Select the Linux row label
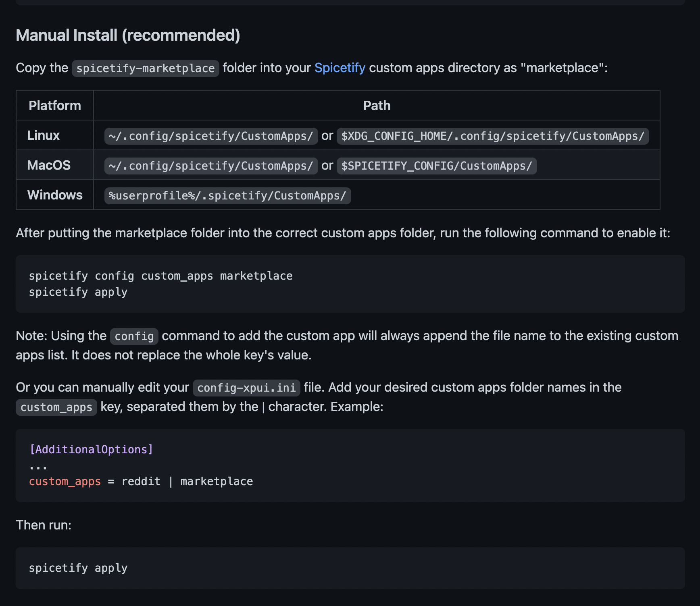This screenshot has width=700, height=606. click(x=43, y=135)
